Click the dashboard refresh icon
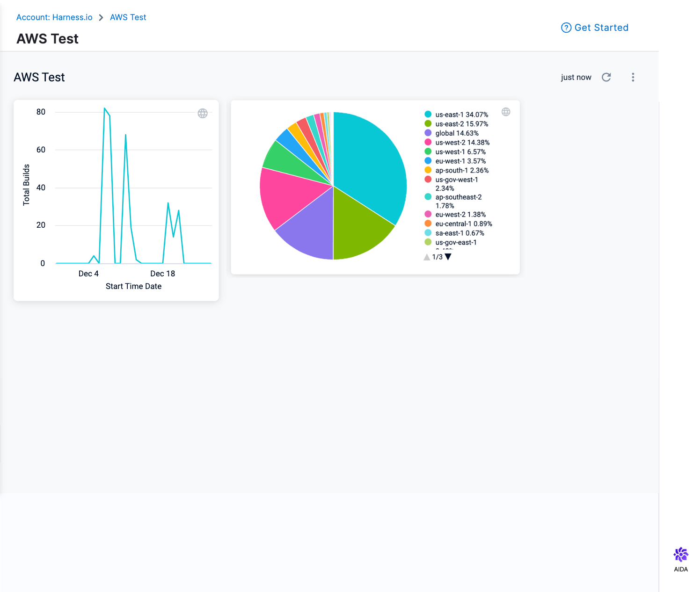This screenshot has height=592, width=700. point(606,77)
